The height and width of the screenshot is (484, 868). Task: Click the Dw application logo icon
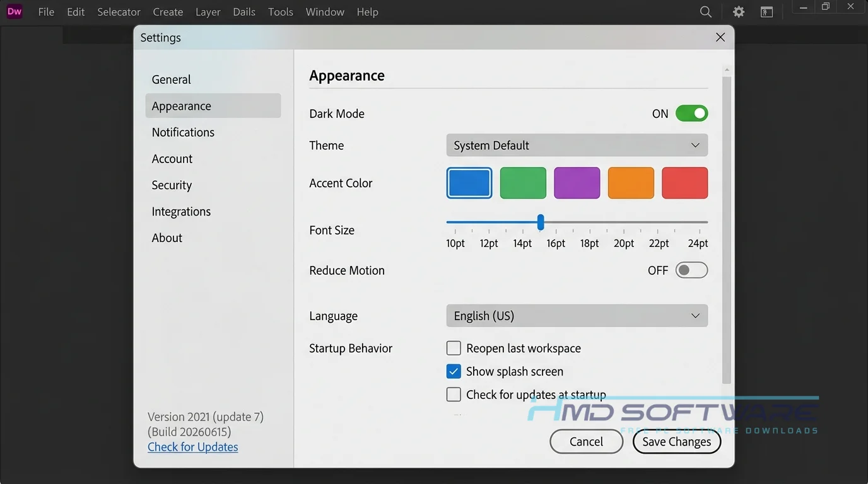14,11
